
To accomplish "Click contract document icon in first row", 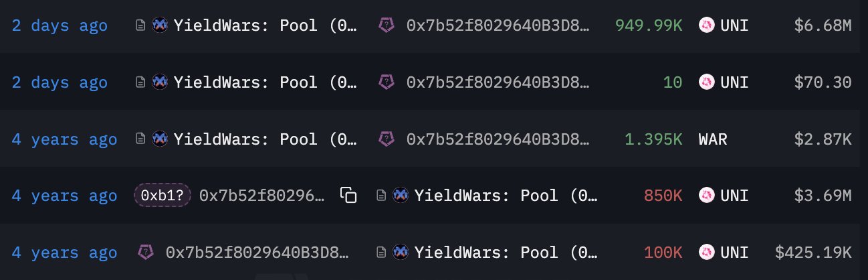I will [140, 26].
